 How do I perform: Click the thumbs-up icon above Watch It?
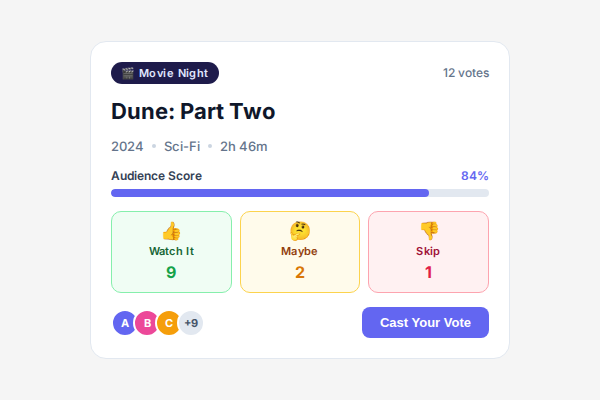(x=171, y=231)
